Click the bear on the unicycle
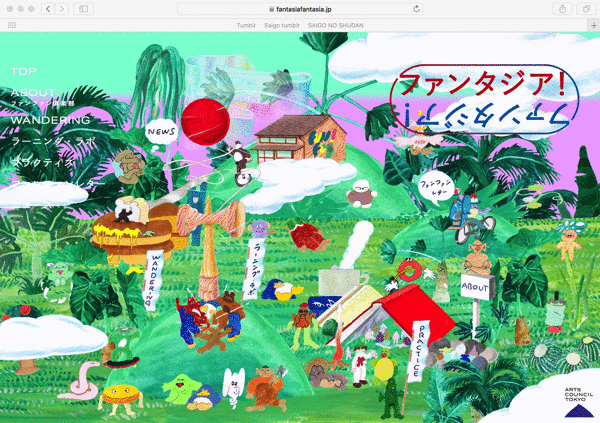This screenshot has width=600, height=423. coord(242,163)
